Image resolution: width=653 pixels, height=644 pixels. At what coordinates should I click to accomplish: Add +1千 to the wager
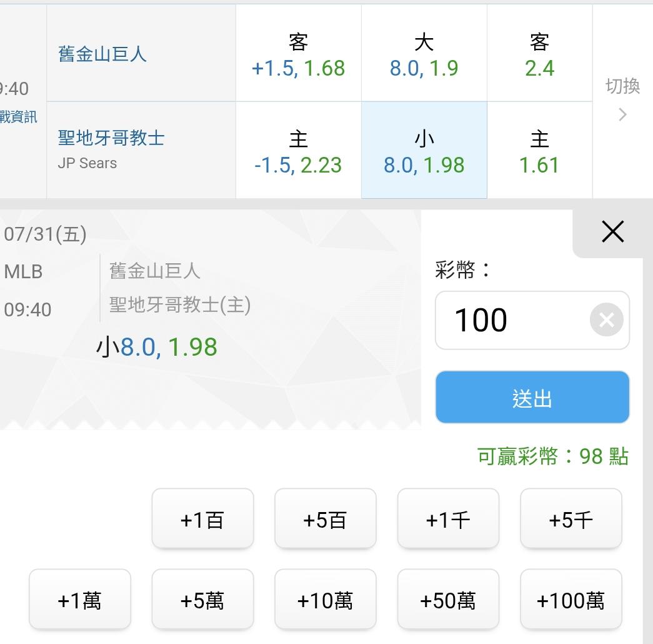(x=448, y=518)
